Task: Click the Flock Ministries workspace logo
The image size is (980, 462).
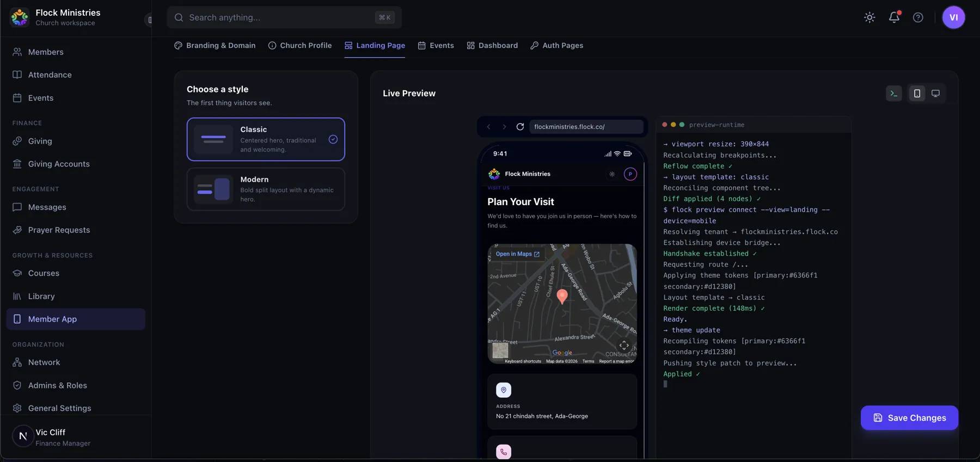Action: [20, 17]
